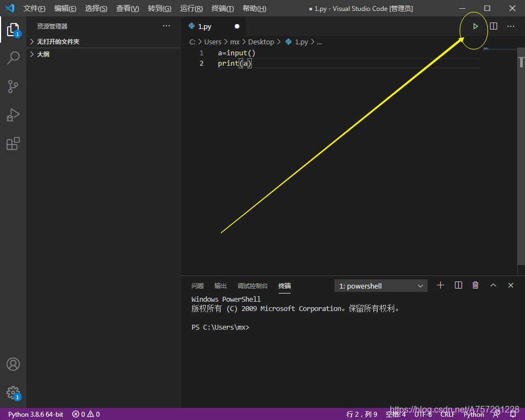525x420 pixels.
Task: Click breadcrumb 'Users' folder
Action: pyautogui.click(x=212, y=42)
